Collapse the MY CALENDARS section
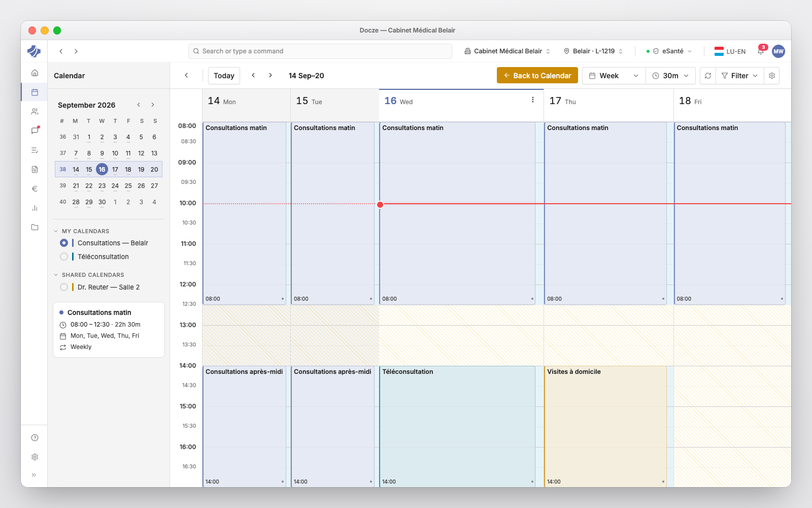This screenshot has width=812, height=508. [x=56, y=231]
